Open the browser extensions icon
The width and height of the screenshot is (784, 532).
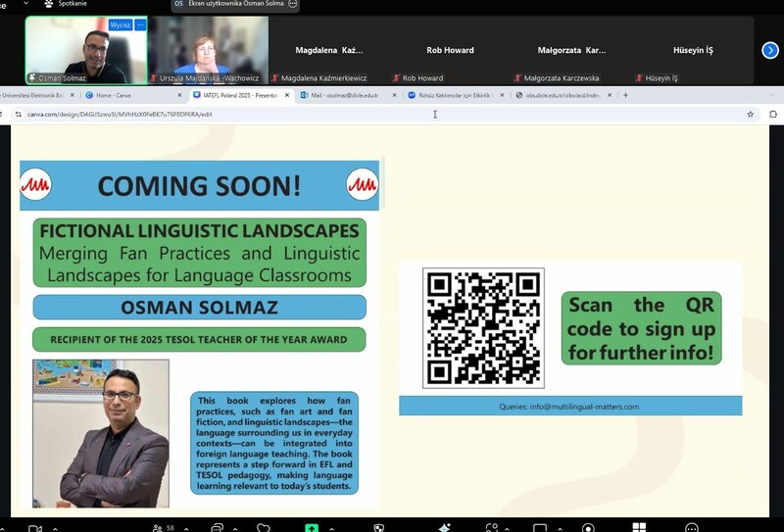coord(773,115)
